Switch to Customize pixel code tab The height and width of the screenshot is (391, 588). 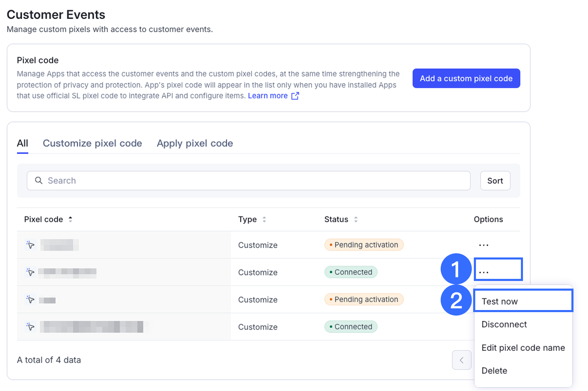pos(92,143)
